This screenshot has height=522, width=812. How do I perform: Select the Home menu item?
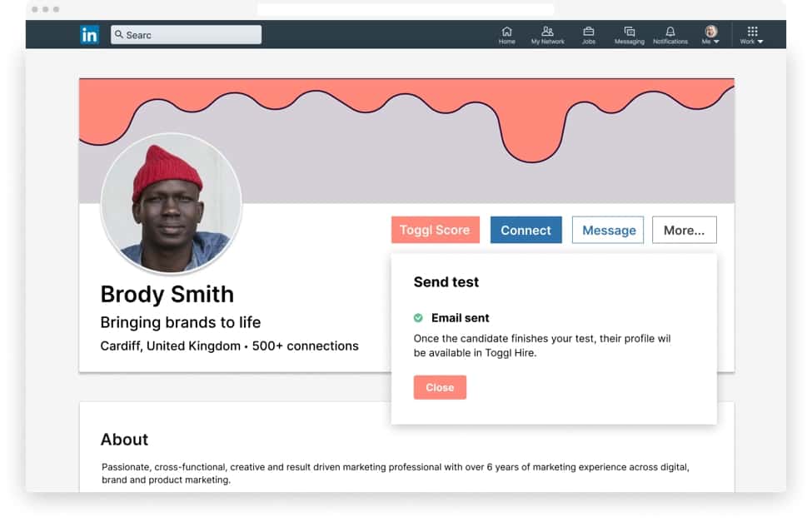[506, 35]
